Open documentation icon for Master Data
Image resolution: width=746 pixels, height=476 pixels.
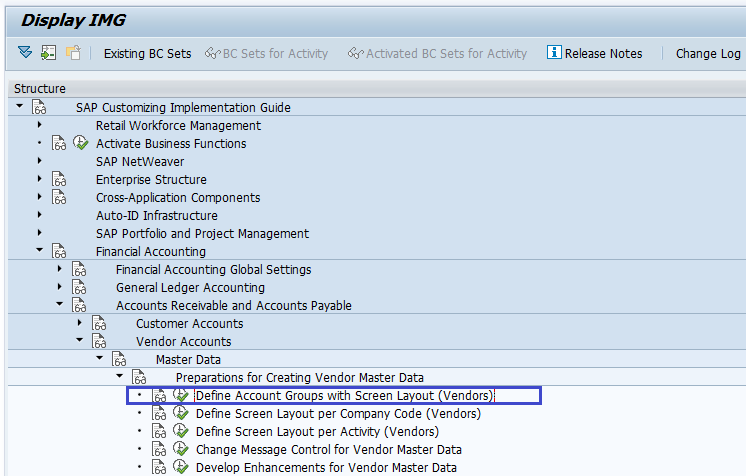[119, 359]
